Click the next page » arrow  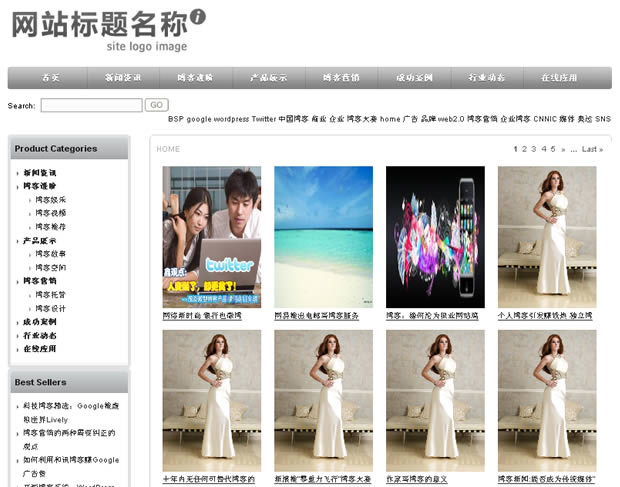[x=563, y=149]
